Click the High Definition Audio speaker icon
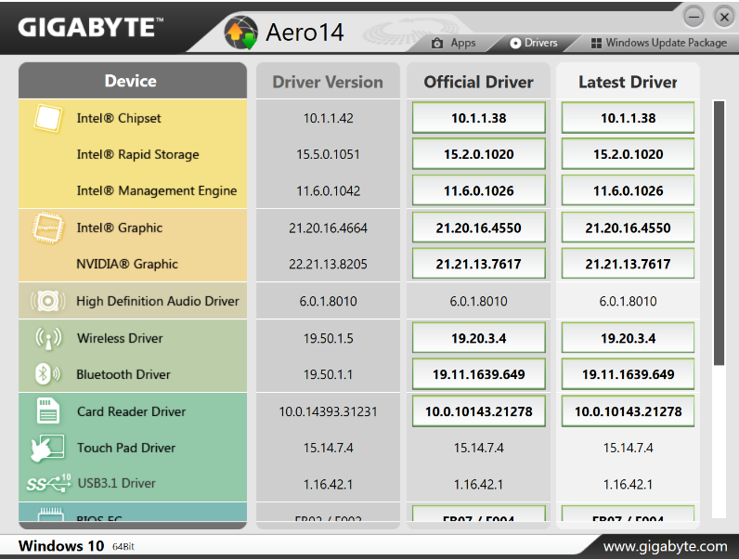The width and height of the screenshot is (739, 560). 47,301
